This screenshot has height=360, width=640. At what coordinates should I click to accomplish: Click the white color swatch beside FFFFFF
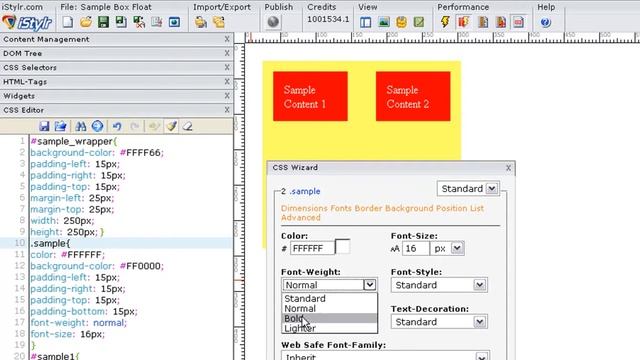pos(342,247)
